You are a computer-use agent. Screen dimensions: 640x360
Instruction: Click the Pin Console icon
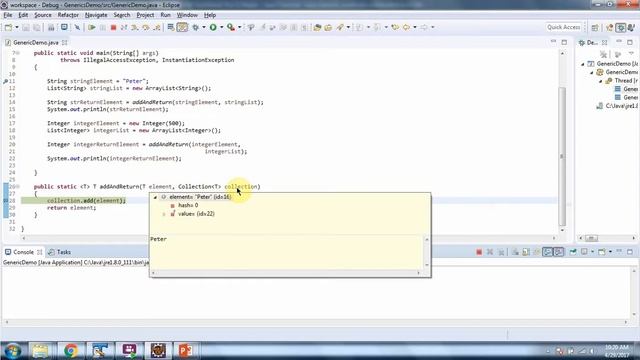point(573,252)
